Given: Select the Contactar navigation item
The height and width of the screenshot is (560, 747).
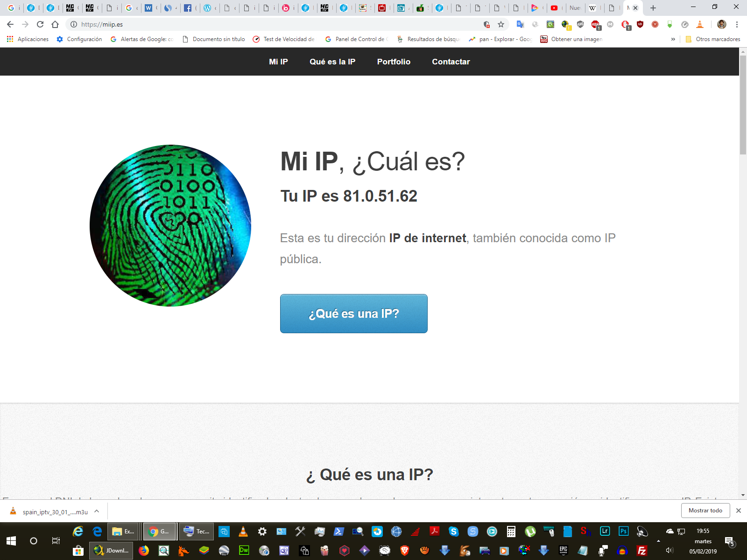Looking at the screenshot, I should [451, 62].
